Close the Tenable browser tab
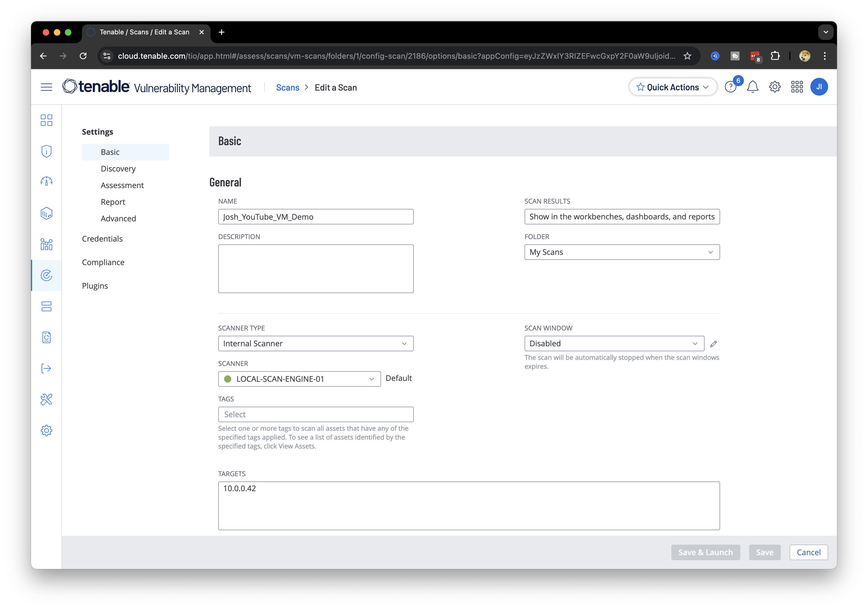The height and width of the screenshot is (610, 868). 202,32
